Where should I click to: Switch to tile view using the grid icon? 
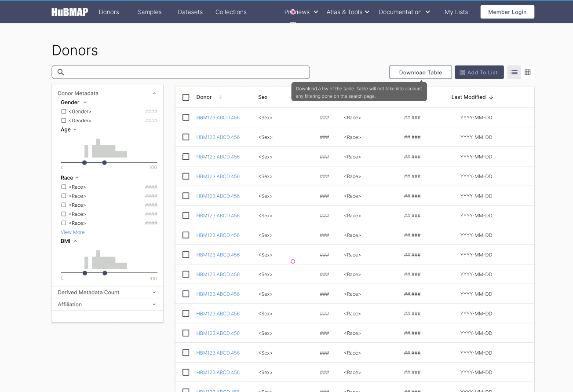(x=527, y=72)
